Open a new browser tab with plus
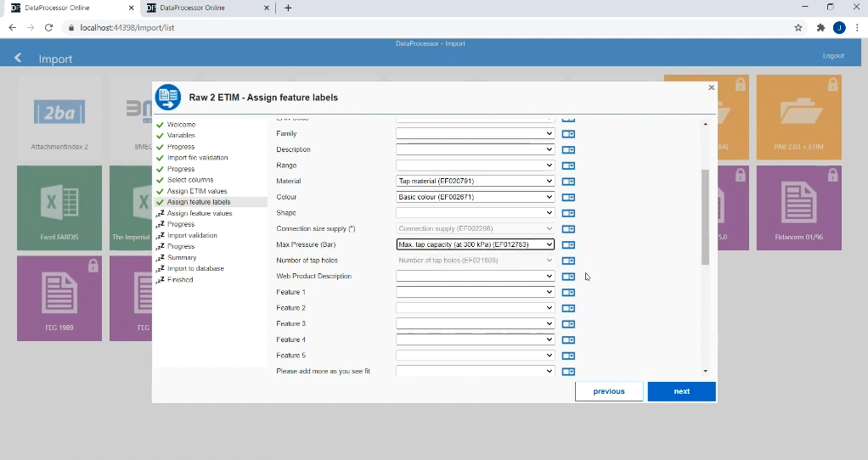Image resolution: width=868 pixels, height=460 pixels. point(288,8)
